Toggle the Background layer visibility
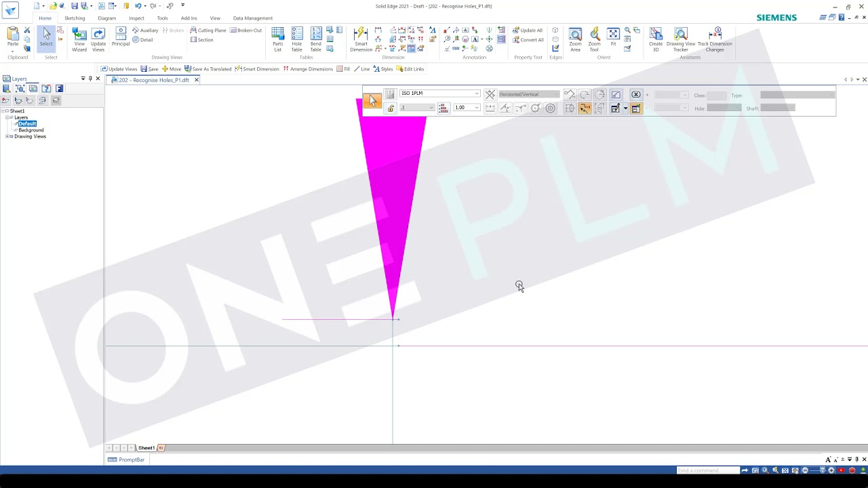 pyautogui.click(x=16, y=130)
